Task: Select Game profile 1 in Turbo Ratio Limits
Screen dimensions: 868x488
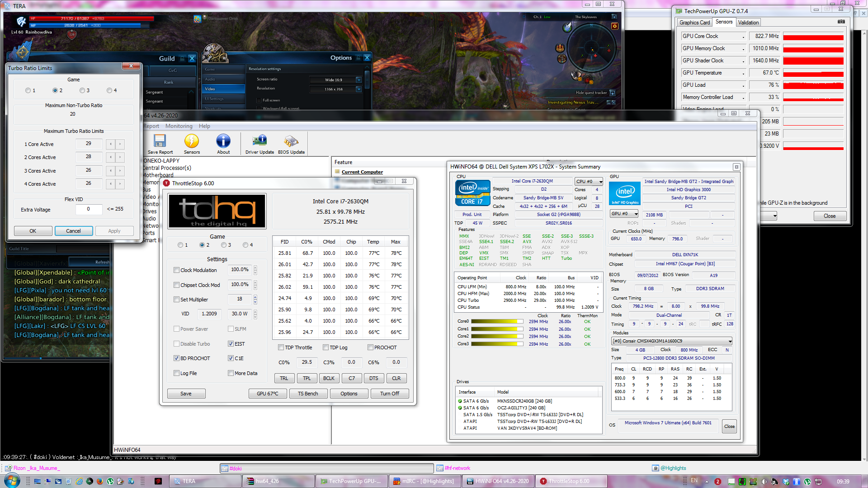Action: tap(28, 90)
